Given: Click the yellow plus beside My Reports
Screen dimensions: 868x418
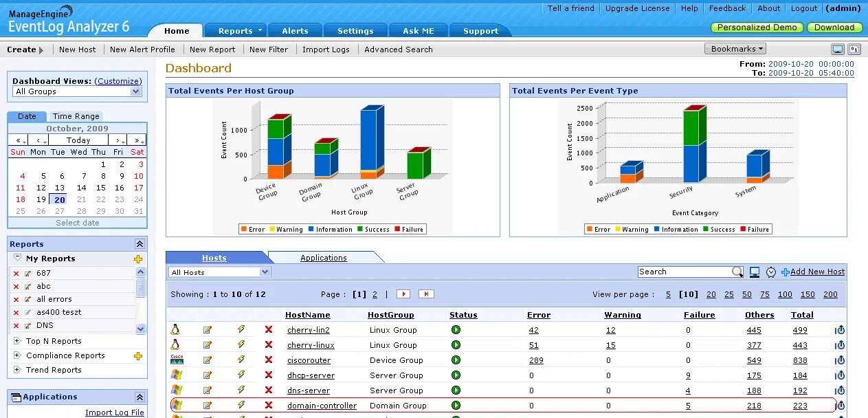Looking at the screenshot, I should coord(138,259).
